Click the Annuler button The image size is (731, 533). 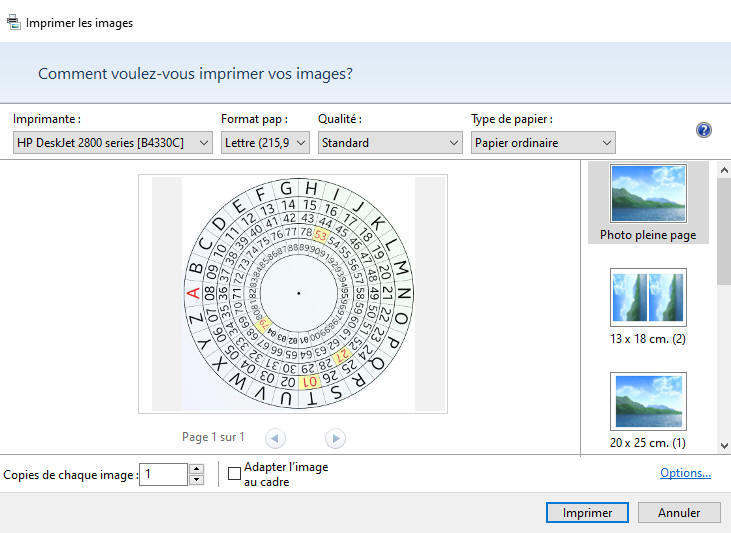679,512
